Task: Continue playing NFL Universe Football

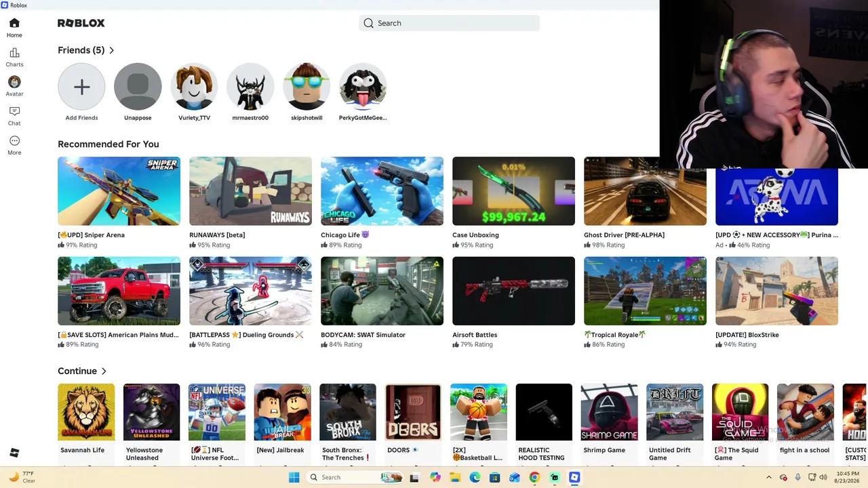Action: pyautogui.click(x=217, y=412)
